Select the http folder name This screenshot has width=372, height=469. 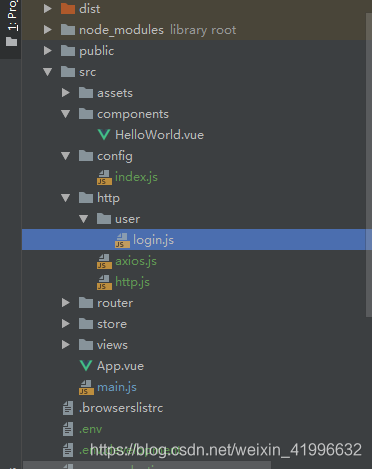click(108, 198)
